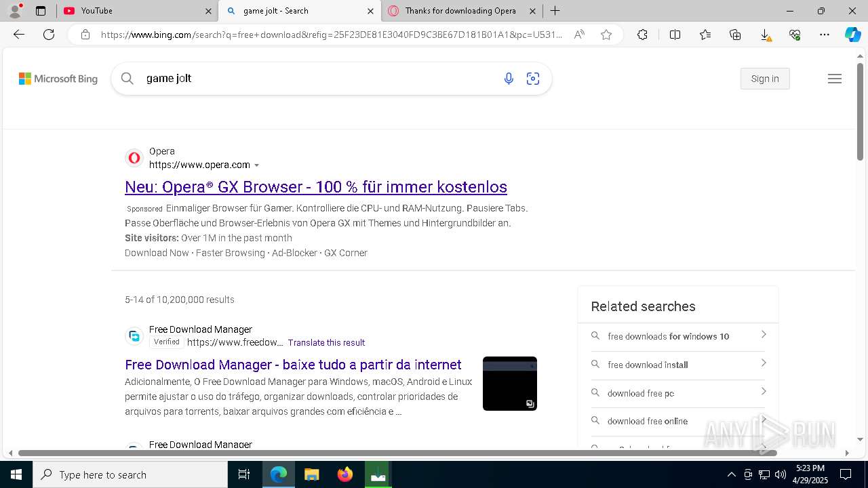Click the Opera logo favicon
The width and height of the screenshot is (868, 488).
click(134, 158)
